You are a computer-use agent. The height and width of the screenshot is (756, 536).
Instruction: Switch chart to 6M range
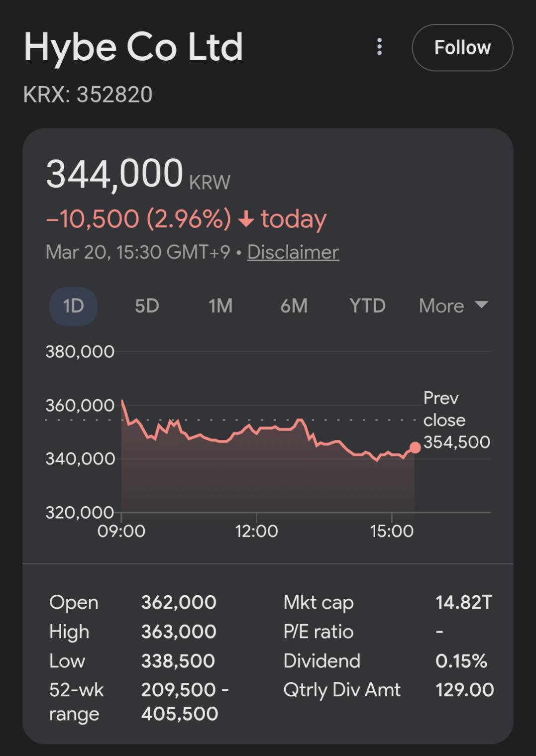coord(294,306)
